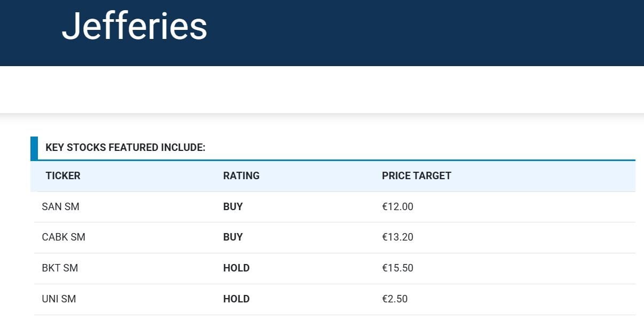Viewport: 644px width, 320px height.
Task: Click the blue accent bar beside heading
Action: tap(34, 148)
